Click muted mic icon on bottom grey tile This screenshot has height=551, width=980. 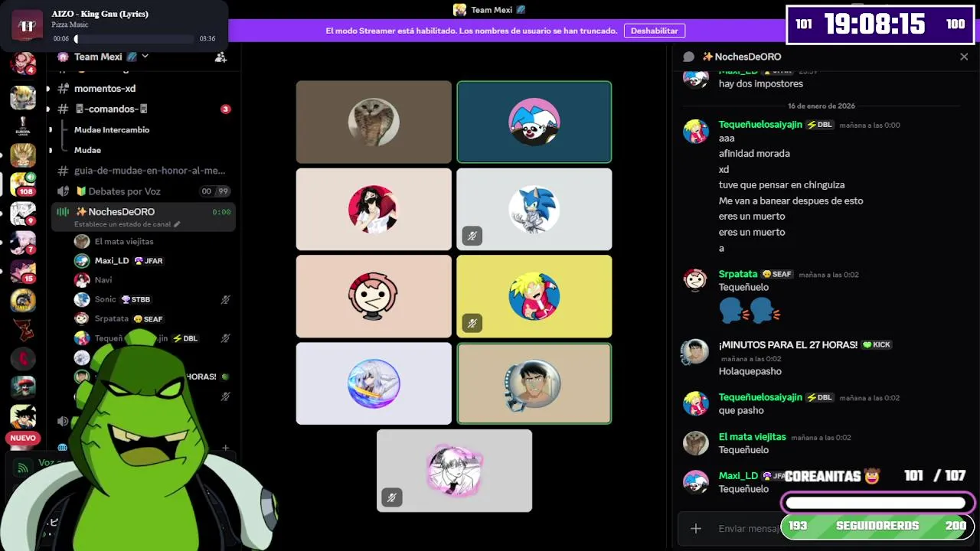click(x=391, y=497)
